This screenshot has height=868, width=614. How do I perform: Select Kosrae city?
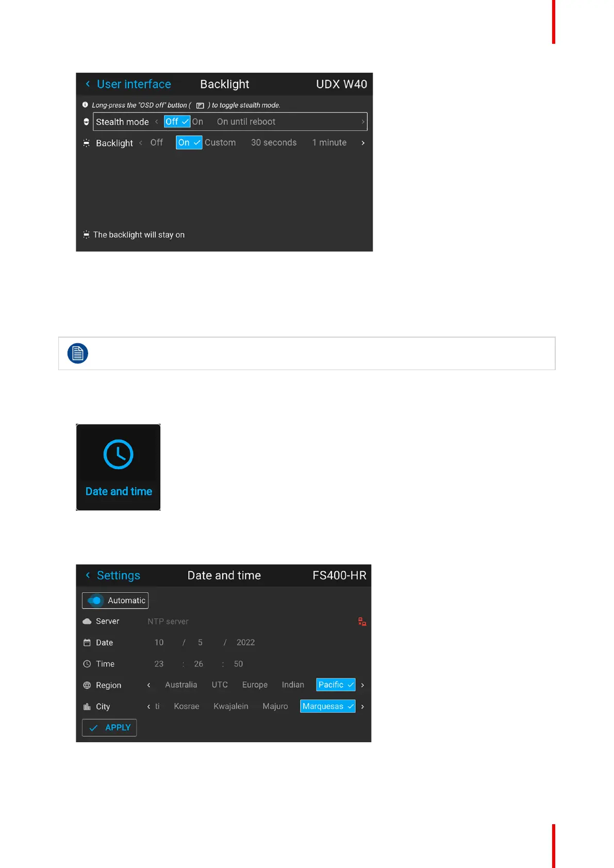(x=186, y=707)
